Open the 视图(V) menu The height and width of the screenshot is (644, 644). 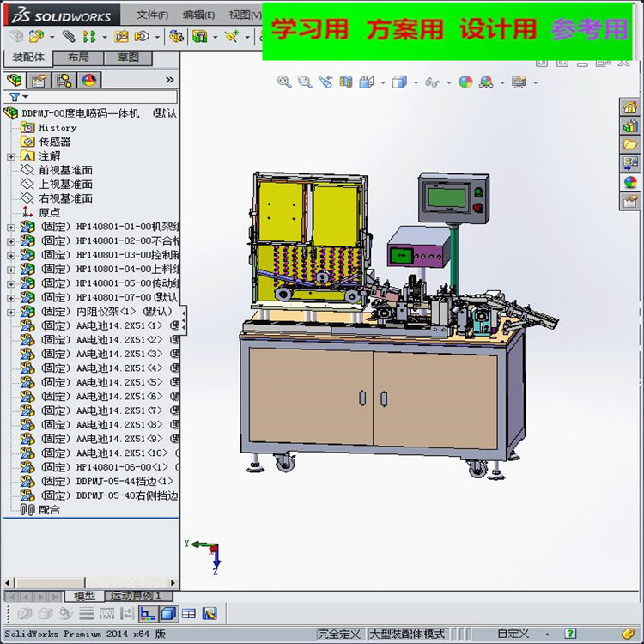246,15
